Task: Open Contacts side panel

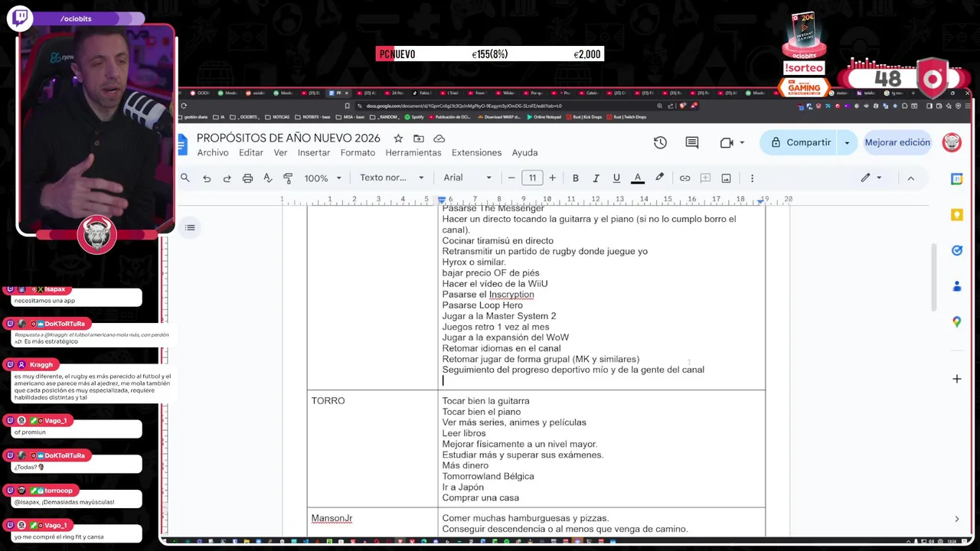Action: pos(956,286)
